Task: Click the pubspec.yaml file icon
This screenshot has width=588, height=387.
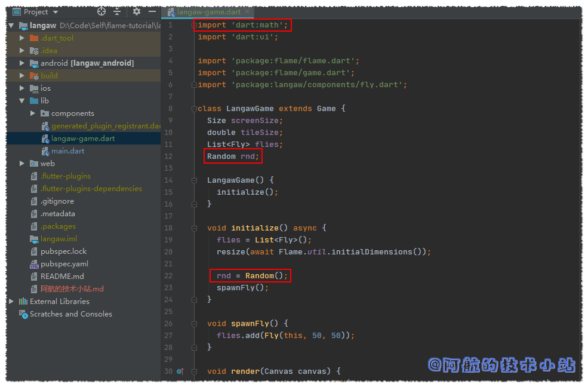Action: 34,264
